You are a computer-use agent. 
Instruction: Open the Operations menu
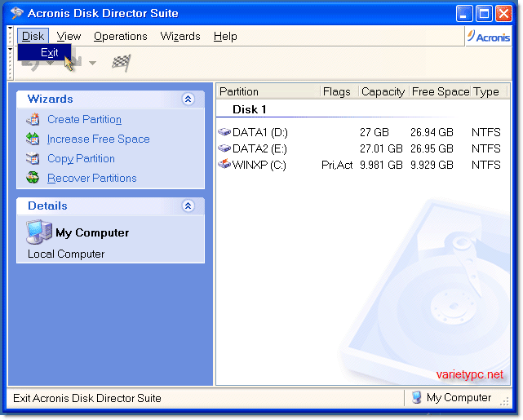pos(121,36)
